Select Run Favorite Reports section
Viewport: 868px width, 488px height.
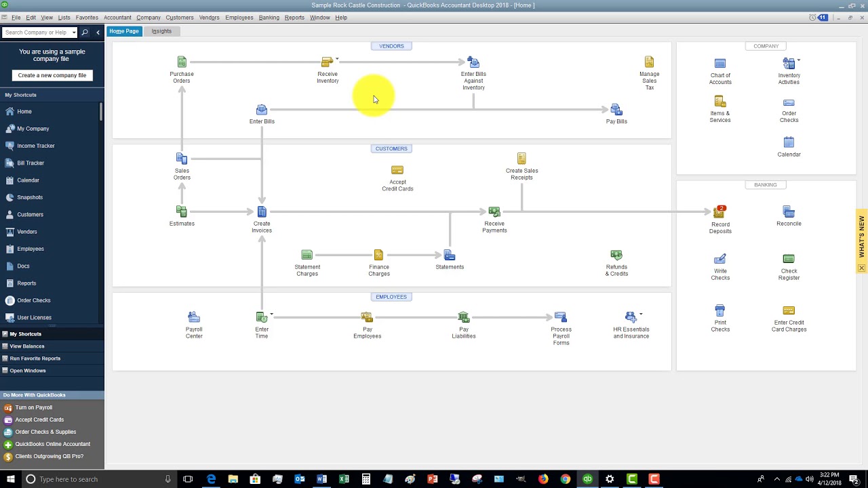pos(35,359)
